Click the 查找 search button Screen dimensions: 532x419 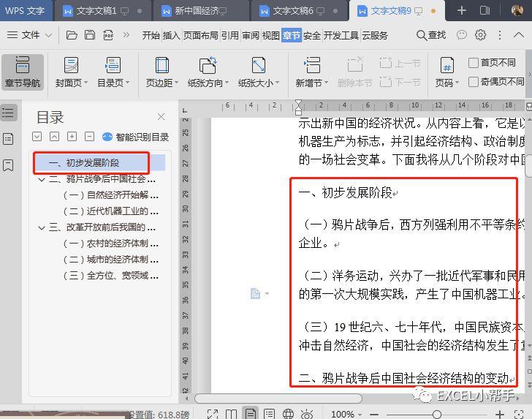431,35
